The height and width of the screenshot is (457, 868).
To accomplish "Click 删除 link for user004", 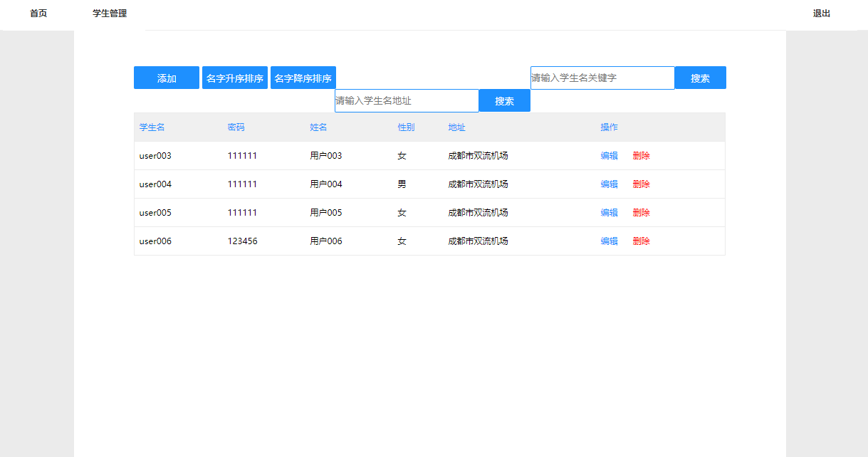I will 641,184.
